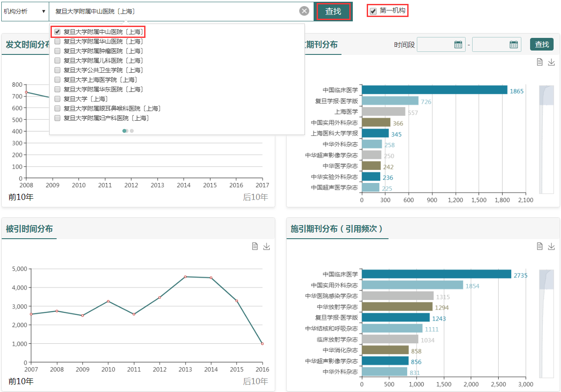Check 复旦大学附属华山医院 option
561x392 pixels.
click(x=57, y=41)
